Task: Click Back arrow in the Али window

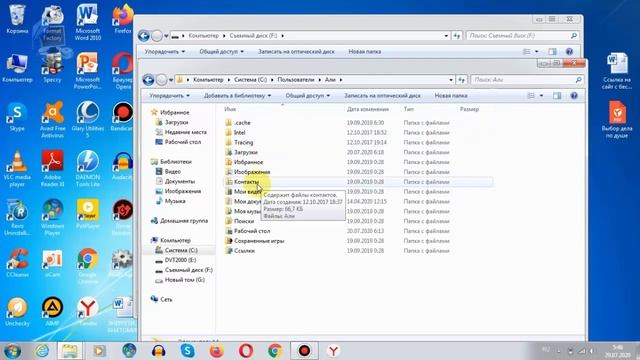Action: [x=148, y=80]
